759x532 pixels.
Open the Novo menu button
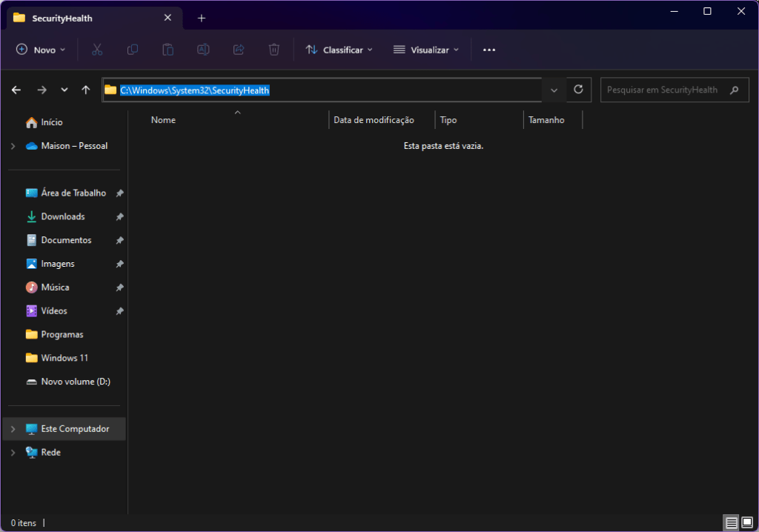pyautogui.click(x=41, y=50)
